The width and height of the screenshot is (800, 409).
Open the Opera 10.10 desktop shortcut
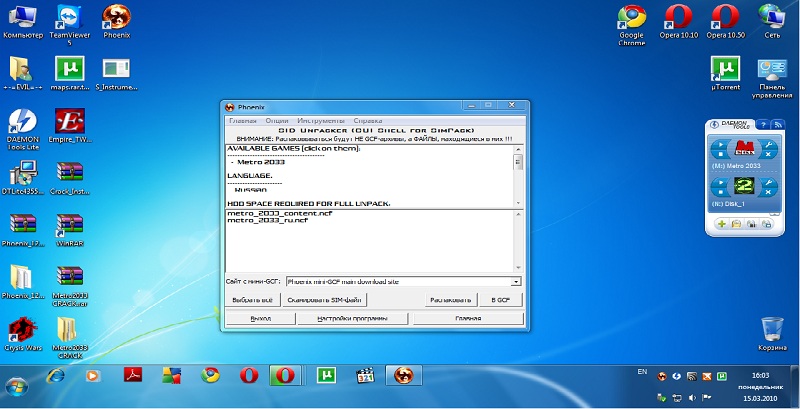pyautogui.click(x=679, y=22)
